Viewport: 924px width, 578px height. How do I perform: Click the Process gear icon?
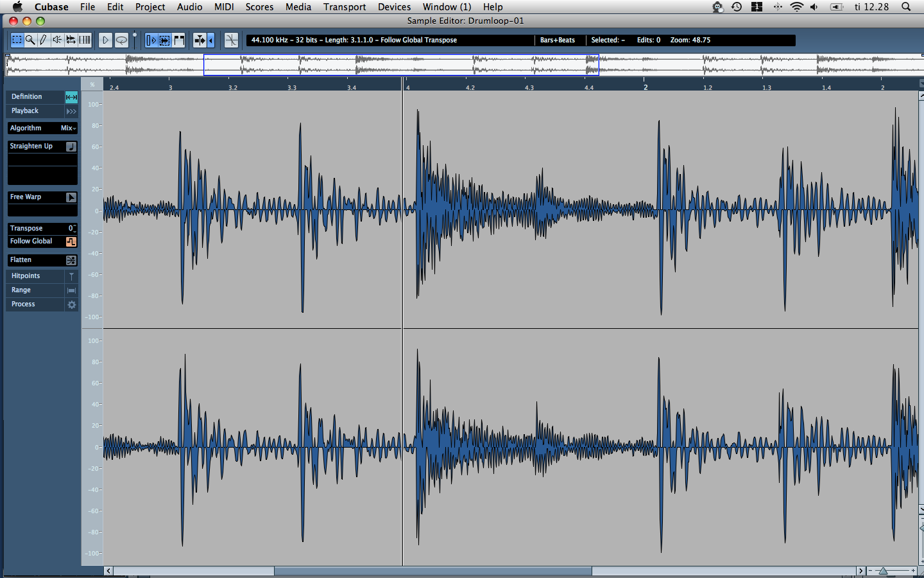click(71, 304)
